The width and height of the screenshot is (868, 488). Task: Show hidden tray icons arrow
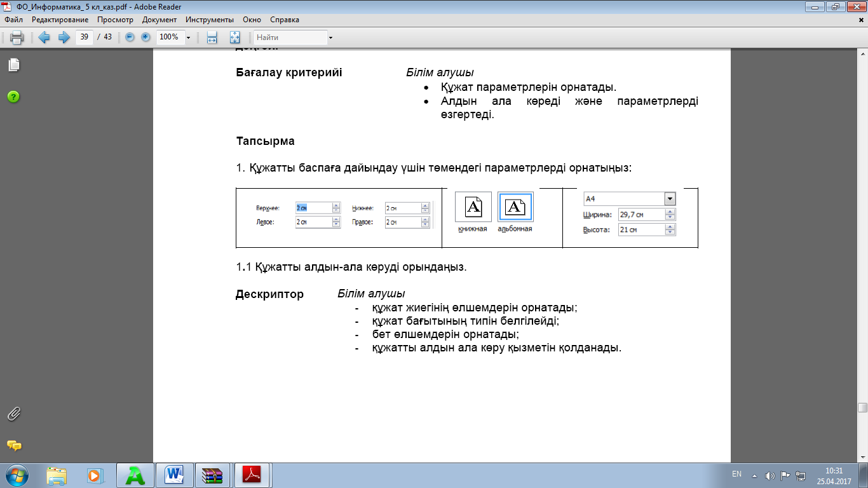pos(754,475)
